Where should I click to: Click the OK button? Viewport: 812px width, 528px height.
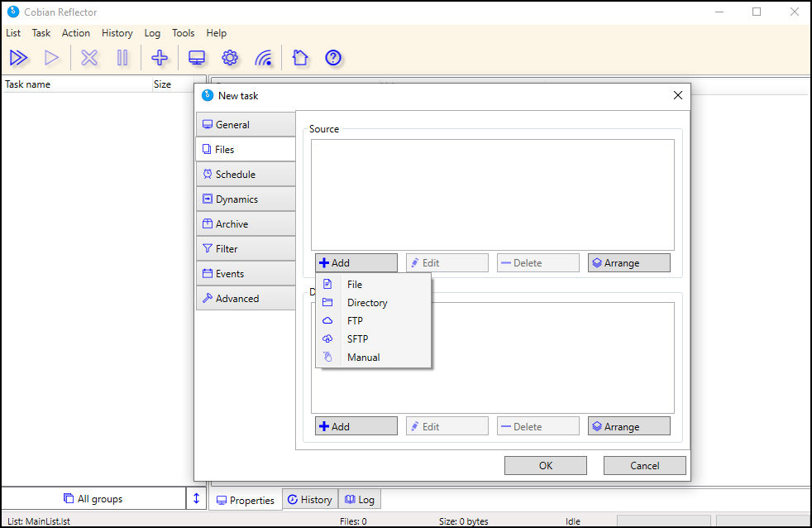tap(546, 465)
